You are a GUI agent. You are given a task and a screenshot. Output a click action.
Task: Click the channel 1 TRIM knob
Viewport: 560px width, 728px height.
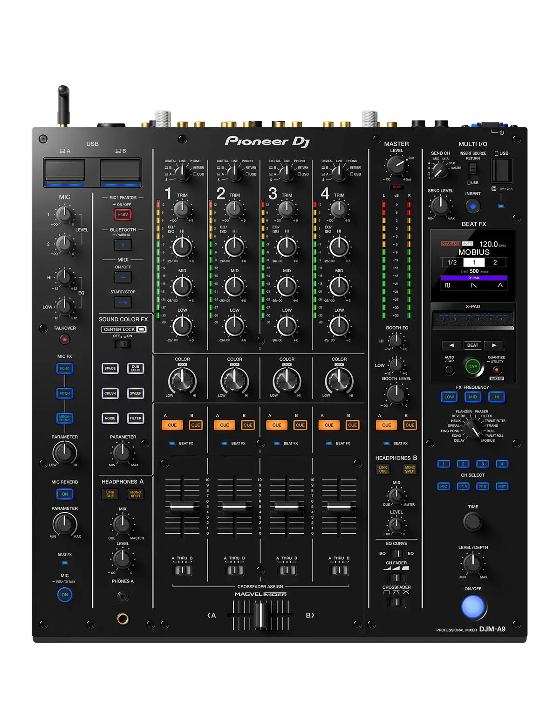(182, 209)
